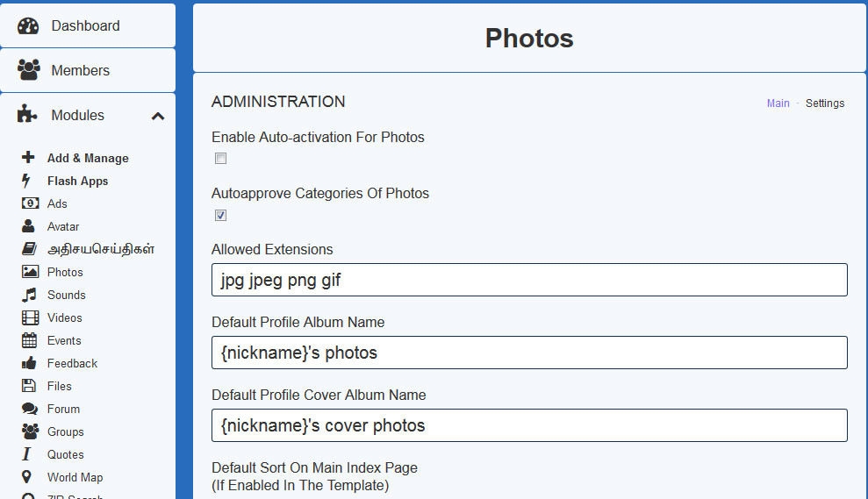Screen dimensions: 868x499
Task: Click the Sounds music note icon
Action: (30, 295)
